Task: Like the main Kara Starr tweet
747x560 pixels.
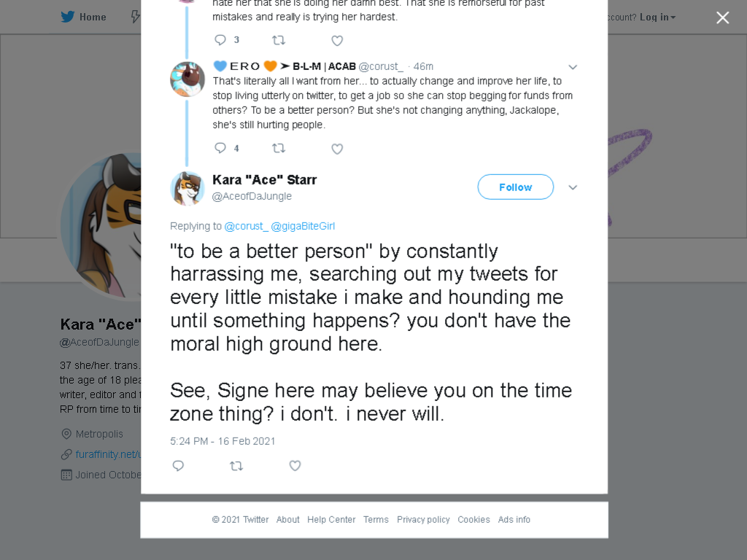Action: coord(295,466)
